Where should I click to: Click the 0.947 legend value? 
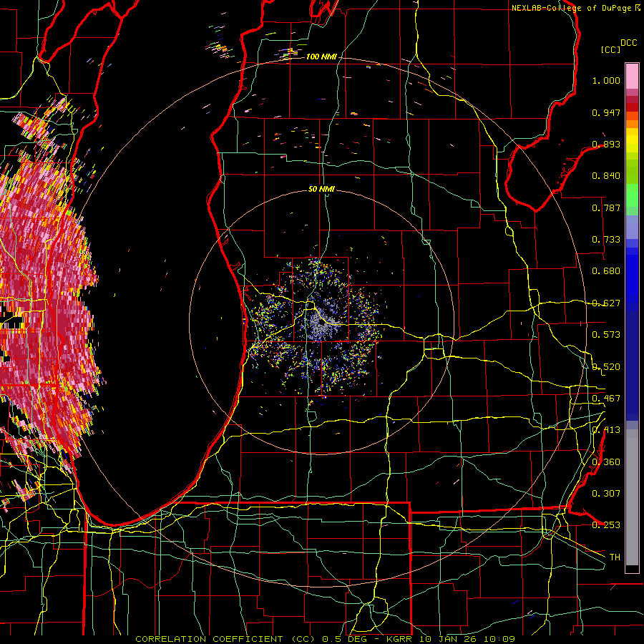coord(606,112)
